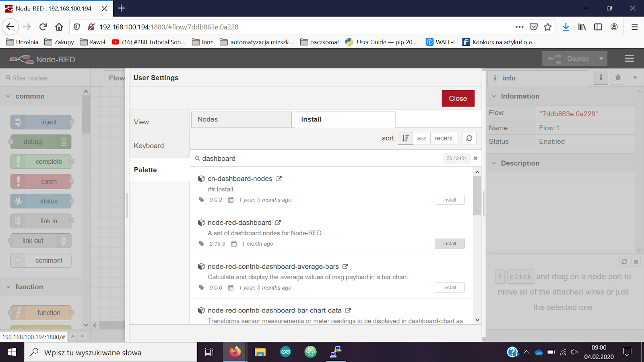Image resolution: width=644 pixels, height=362 pixels.
Task: Select the complete node in palette
Action: [x=41, y=161]
